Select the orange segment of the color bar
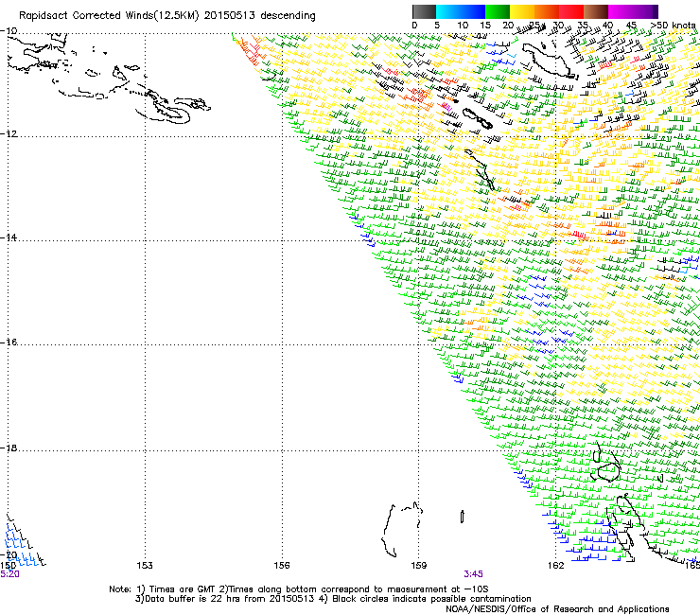The height and width of the screenshot is (615, 700). coord(547,11)
